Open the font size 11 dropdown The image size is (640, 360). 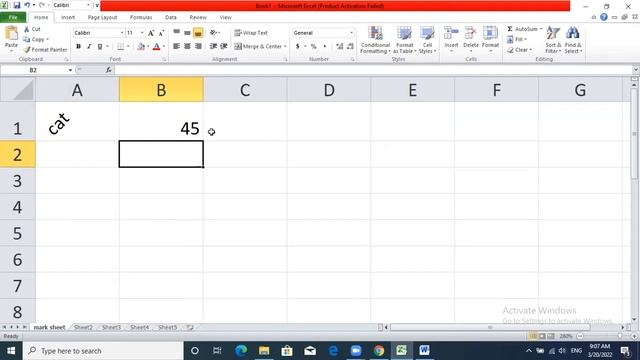point(142,33)
